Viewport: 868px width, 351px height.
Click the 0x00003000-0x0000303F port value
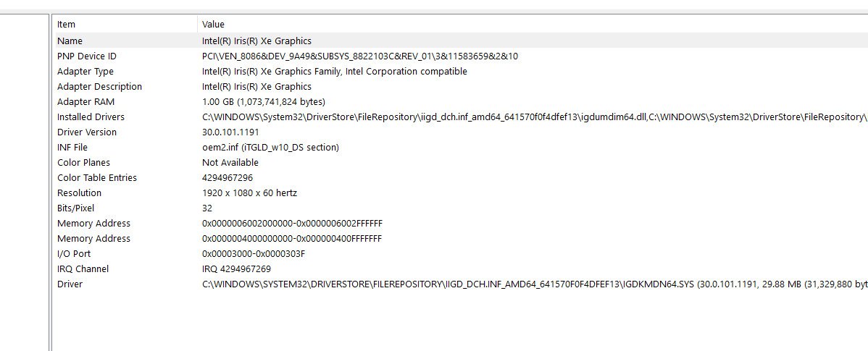(x=254, y=254)
